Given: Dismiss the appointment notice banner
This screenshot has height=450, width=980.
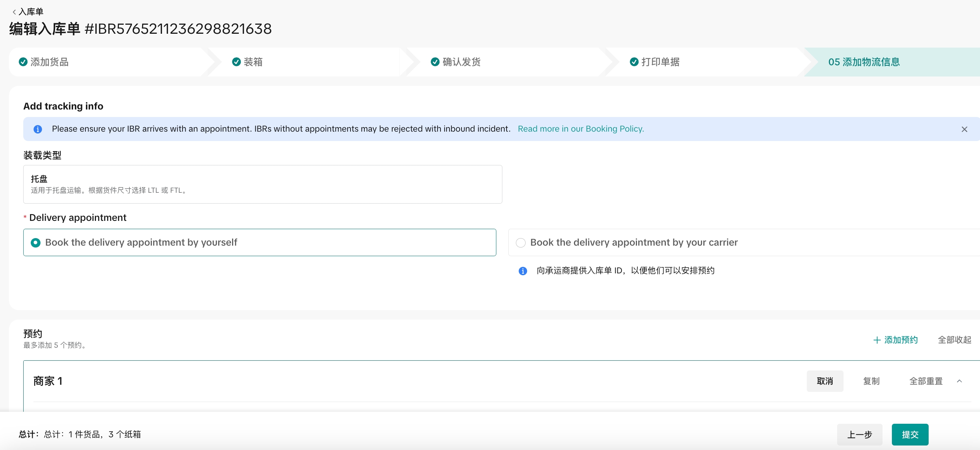Looking at the screenshot, I should pyautogui.click(x=964, y=129).
